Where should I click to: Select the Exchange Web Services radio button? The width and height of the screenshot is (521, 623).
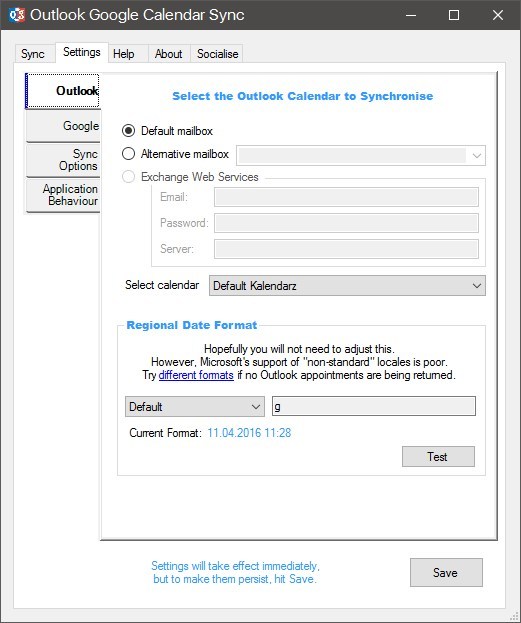click(128, 177)
